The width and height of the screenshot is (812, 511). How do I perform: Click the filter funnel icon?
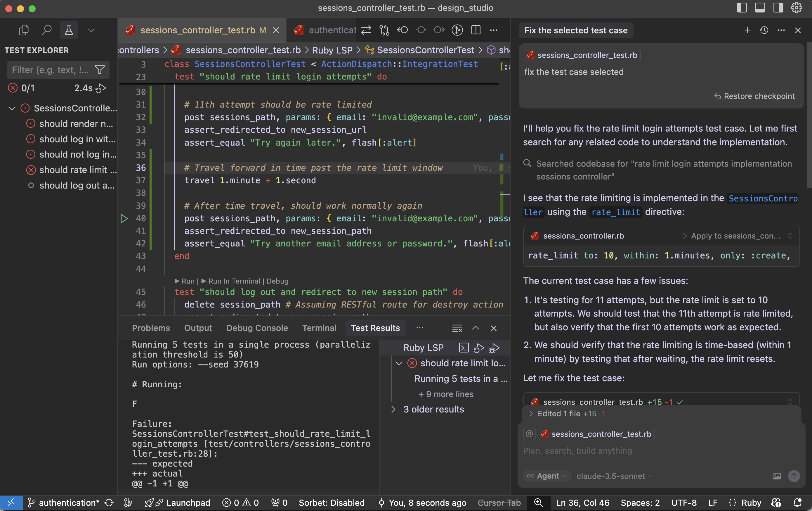(100, 70)
